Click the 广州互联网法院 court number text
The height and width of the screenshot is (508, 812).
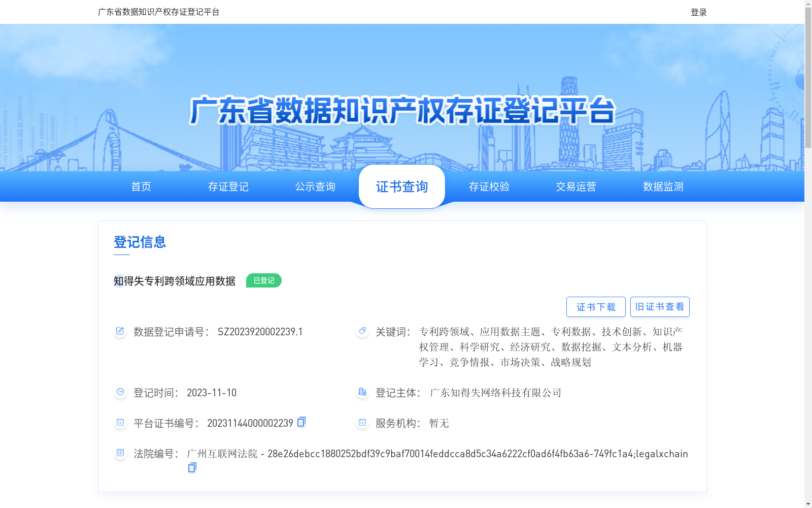(x=437, y=454)
